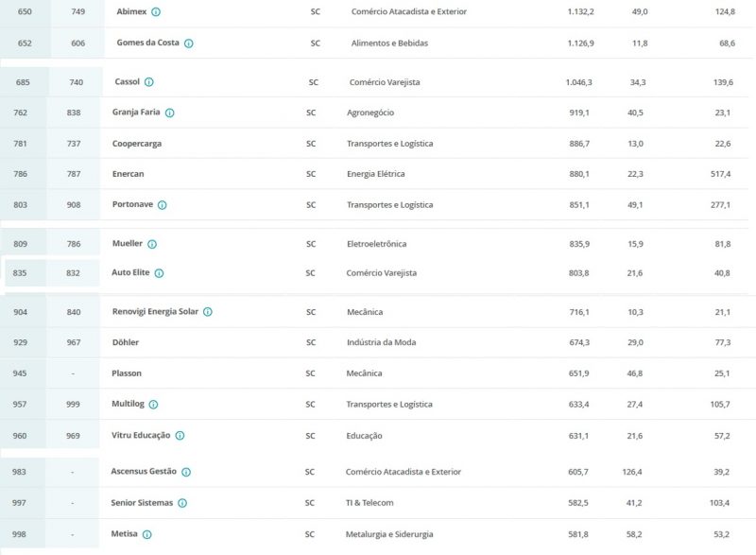Select the Coopercarga company name

[x=137, y=144]
